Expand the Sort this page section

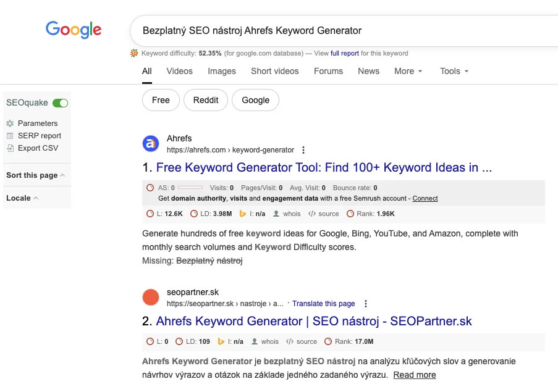click(x=35, y=175)
